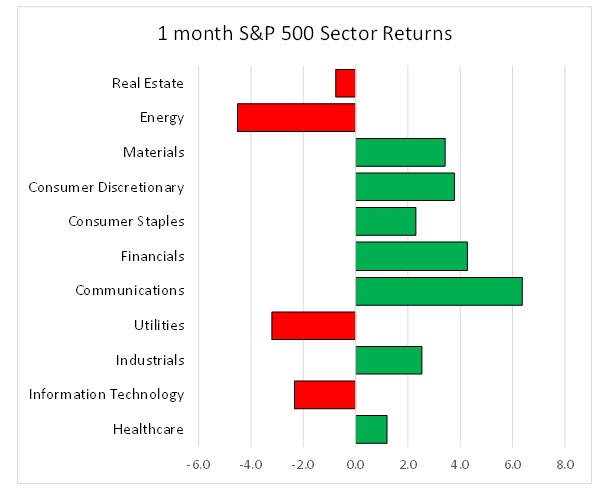Click the Energy axis label
The height and width of the screenshot is (496, 607).
[x=162, y=117]
